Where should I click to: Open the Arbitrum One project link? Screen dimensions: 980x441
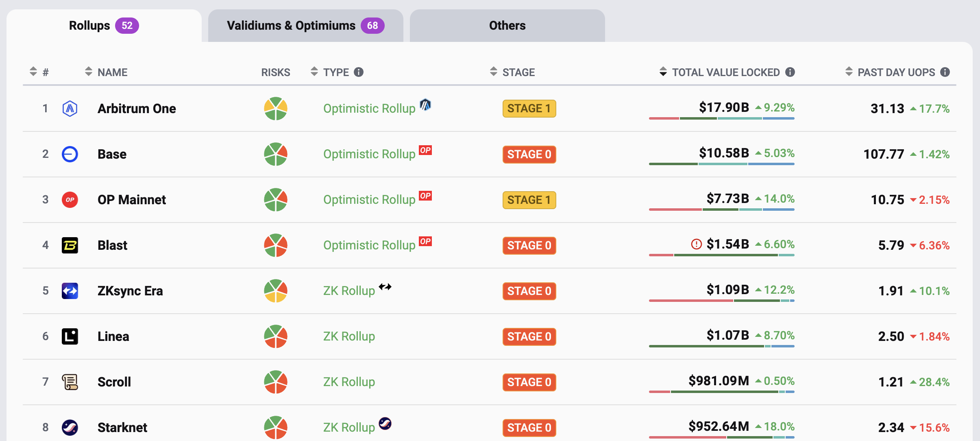[137, 109]
